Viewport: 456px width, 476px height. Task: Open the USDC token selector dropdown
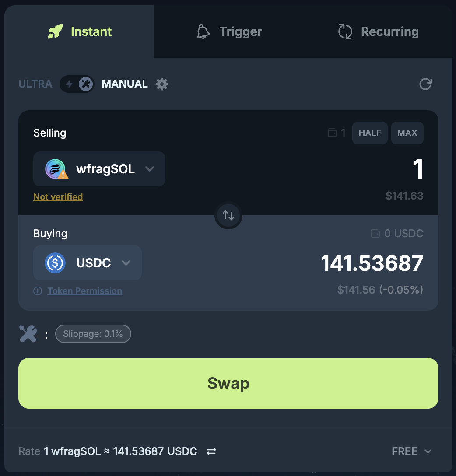[x=88, y=263]
